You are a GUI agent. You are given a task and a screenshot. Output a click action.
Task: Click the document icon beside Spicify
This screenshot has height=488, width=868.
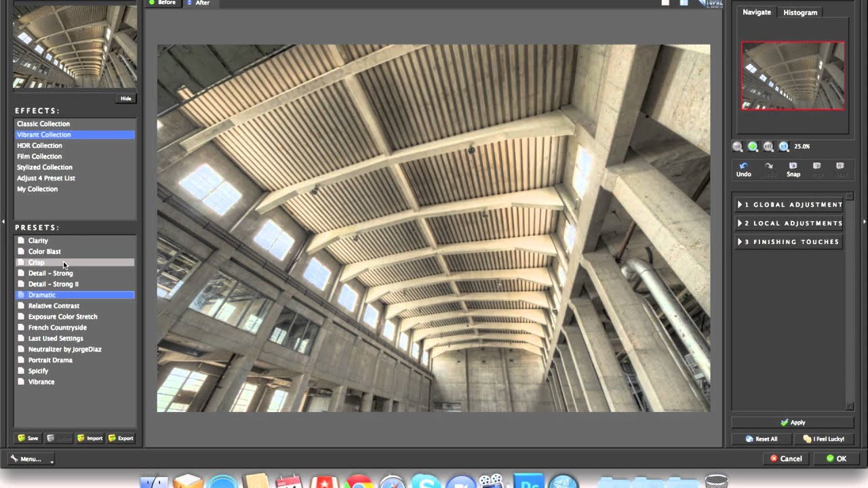(x=21, y=371)
